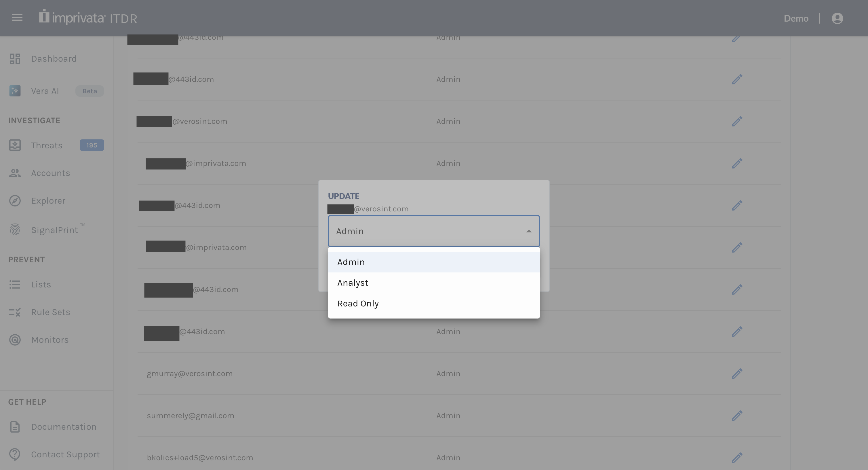Open the Explorer compass icon
The height and width of the screenshot is (470, 868).
coord(15,201)
